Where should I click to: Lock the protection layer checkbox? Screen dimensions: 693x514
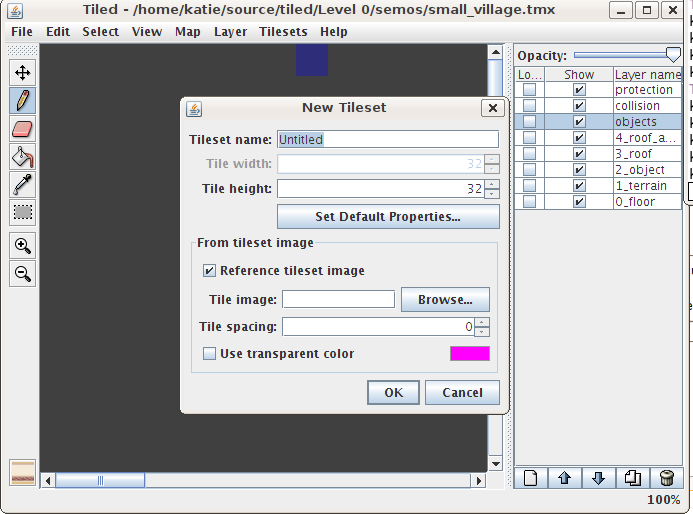529,90
